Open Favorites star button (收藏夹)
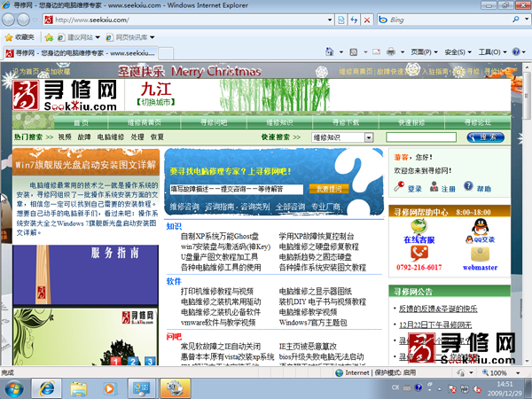The image size is (532, 399). tap(20, 37)
